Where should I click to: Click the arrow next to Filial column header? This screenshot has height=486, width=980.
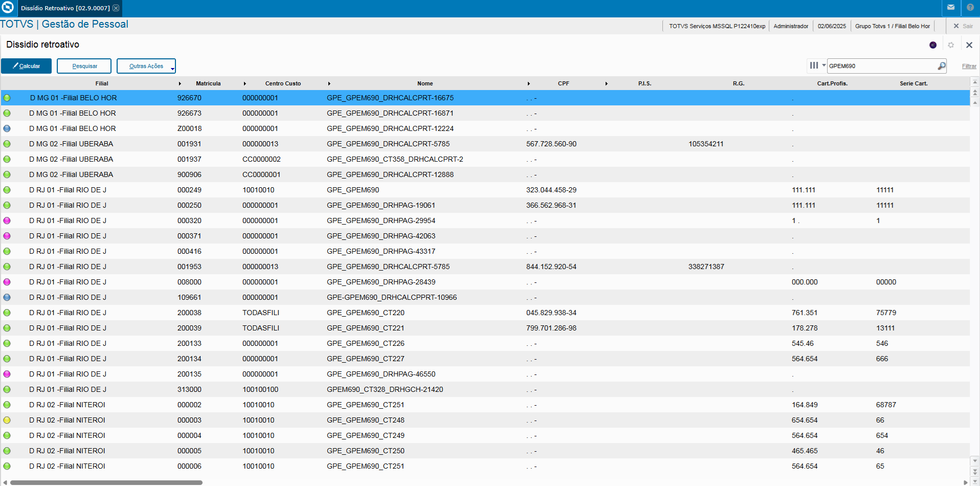(180, 83)
